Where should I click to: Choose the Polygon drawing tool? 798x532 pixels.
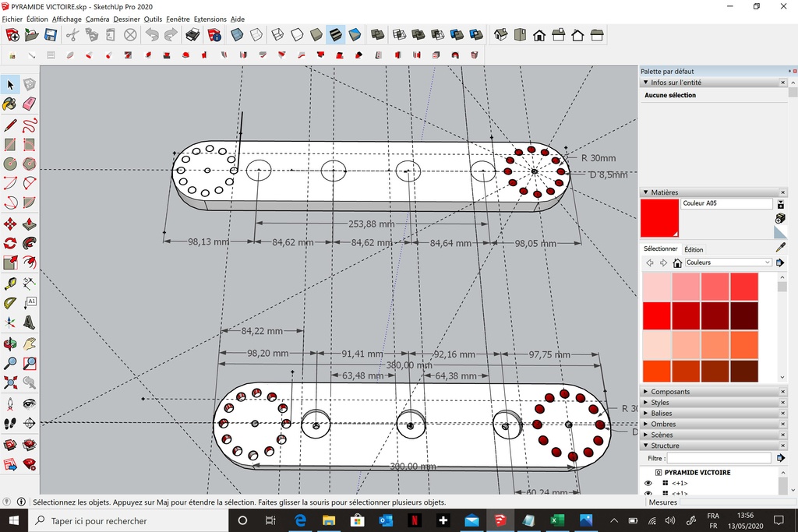pos(30,164)
